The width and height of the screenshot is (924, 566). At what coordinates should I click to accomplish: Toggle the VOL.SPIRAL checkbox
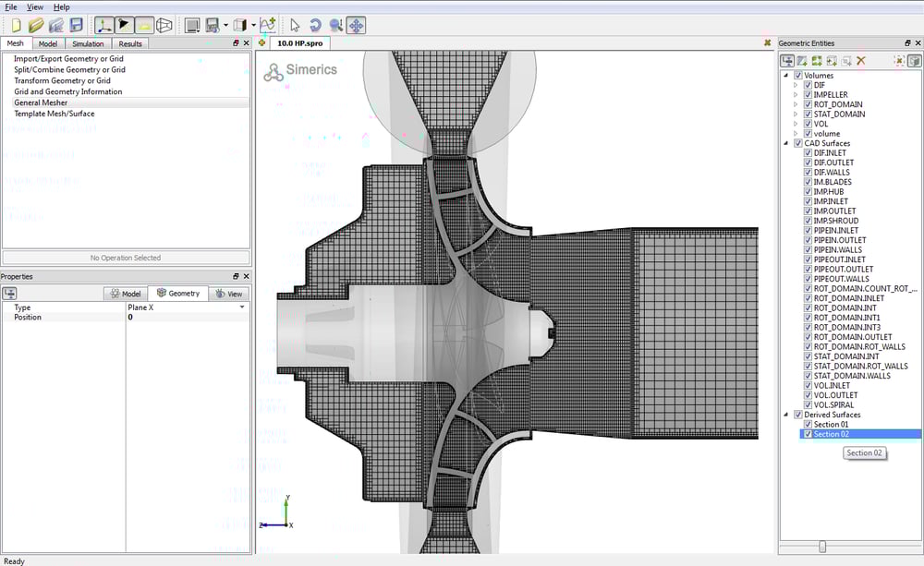[x=808, y=404]
